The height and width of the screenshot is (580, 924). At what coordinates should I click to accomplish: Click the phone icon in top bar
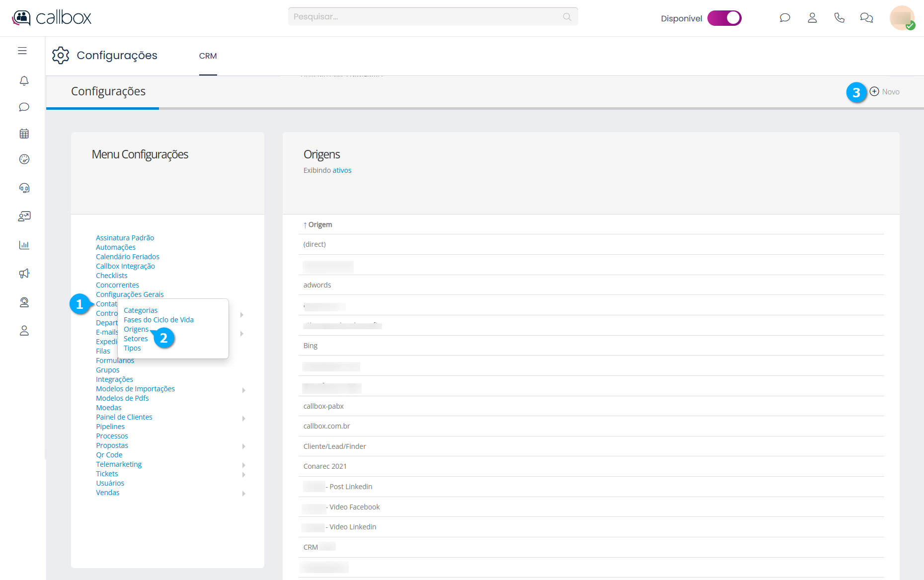(x=839, y=18)
